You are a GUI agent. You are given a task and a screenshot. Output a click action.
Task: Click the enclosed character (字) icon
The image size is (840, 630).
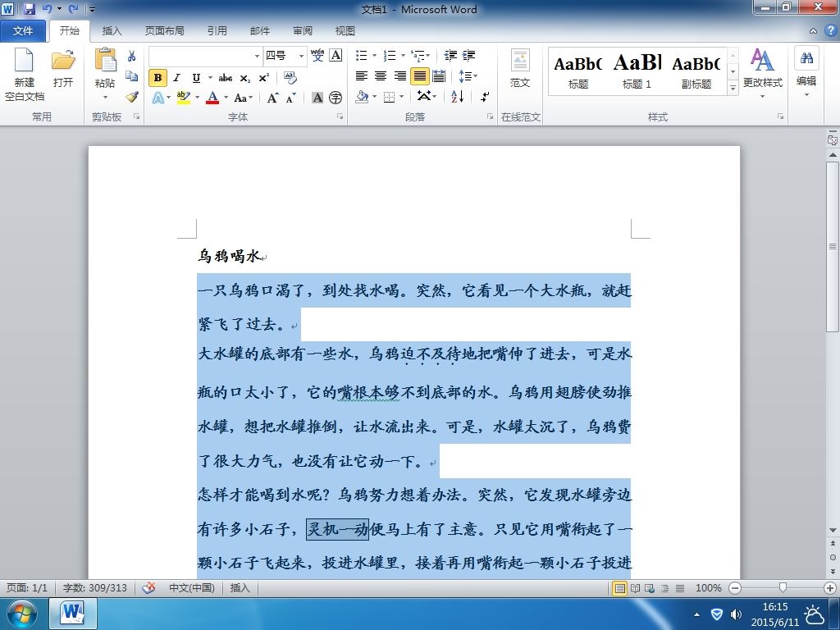point(336,98)
